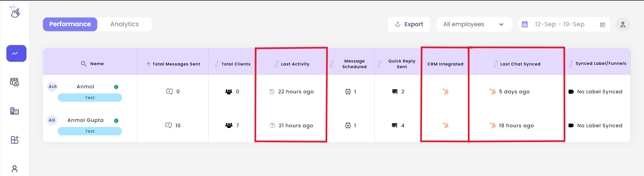Click Anmol's No Label Synced entry

(595, 92)
